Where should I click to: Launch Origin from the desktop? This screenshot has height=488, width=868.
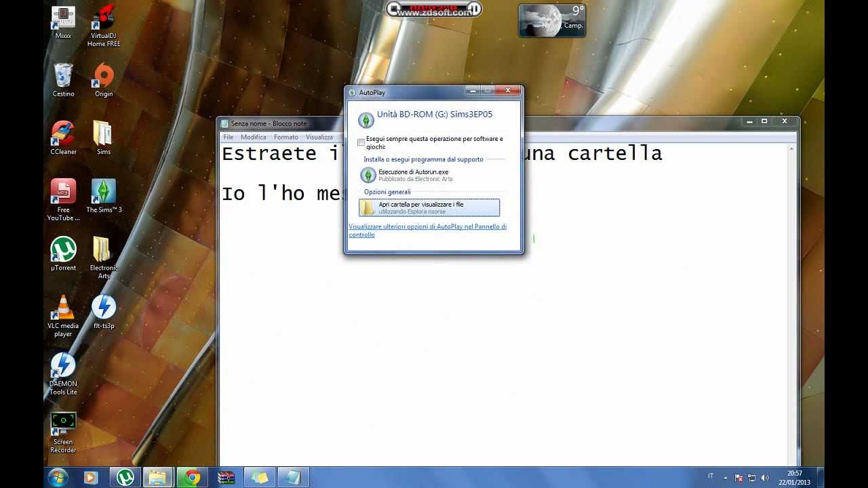tap(104, 80)
